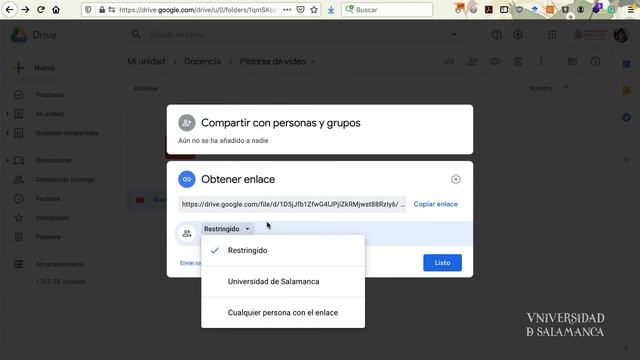Open Destacados in the Drive sidebar
Image resolution: width=640 pixels, height=360 pixels.
click(52, 218)
